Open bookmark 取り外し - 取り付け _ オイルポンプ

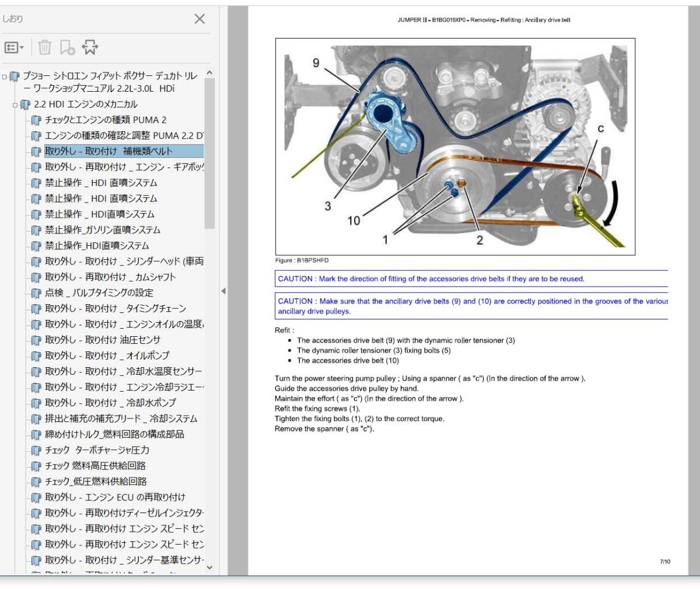[107, 356]
